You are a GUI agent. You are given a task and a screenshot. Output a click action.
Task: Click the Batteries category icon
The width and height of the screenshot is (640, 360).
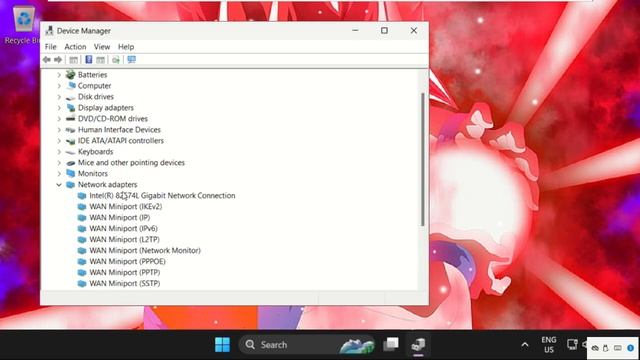tap(71, 75)
